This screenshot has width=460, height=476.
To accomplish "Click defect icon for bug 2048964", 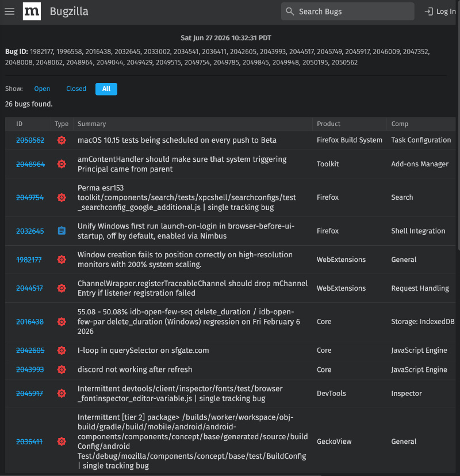I will tap(62, 164).
